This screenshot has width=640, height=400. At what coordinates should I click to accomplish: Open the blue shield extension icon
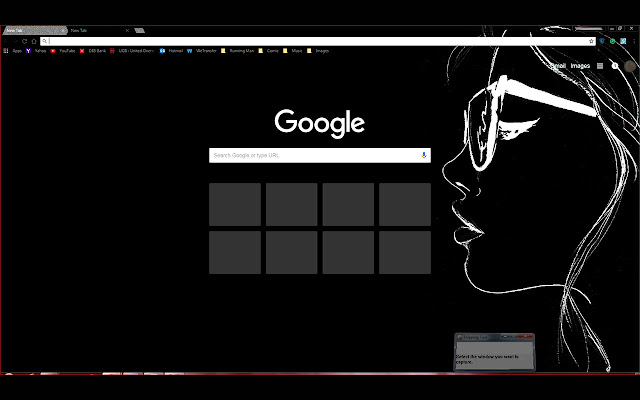(602, 41)
